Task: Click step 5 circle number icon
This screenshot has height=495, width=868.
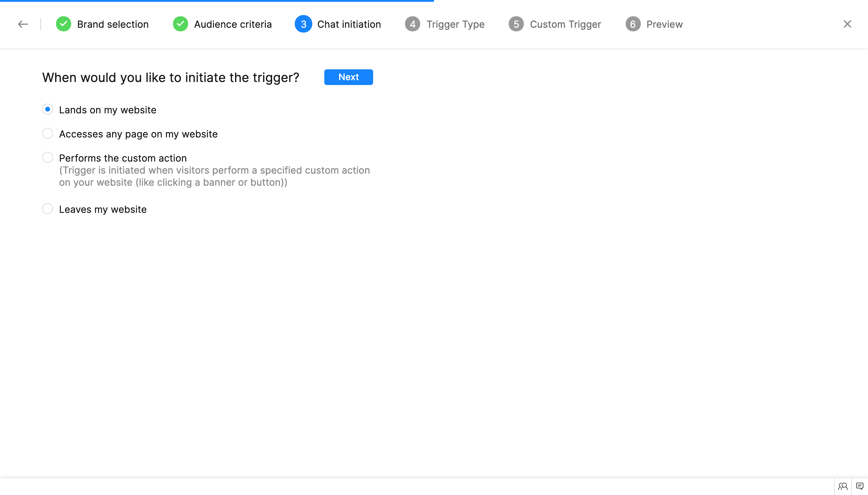Action: point(516,24)
